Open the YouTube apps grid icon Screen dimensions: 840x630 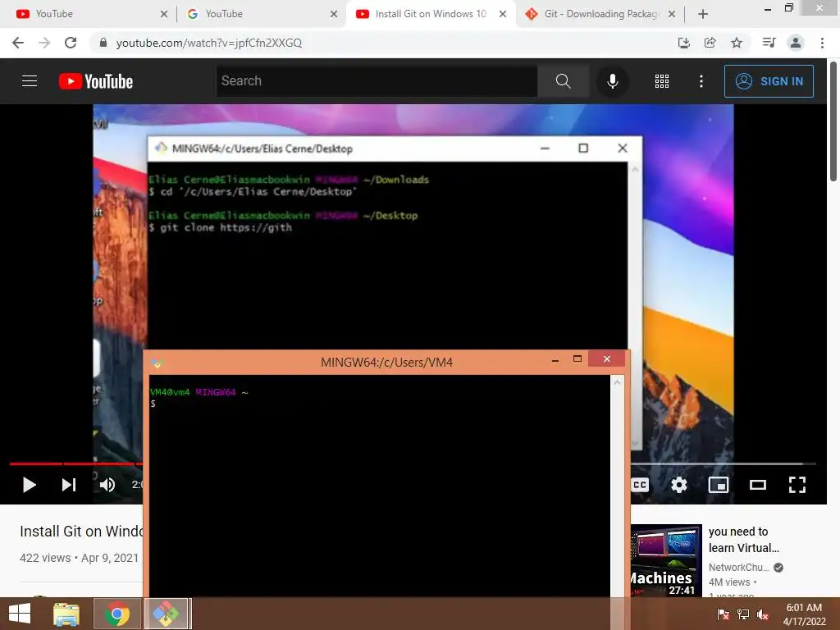click(x=662, y=81)
